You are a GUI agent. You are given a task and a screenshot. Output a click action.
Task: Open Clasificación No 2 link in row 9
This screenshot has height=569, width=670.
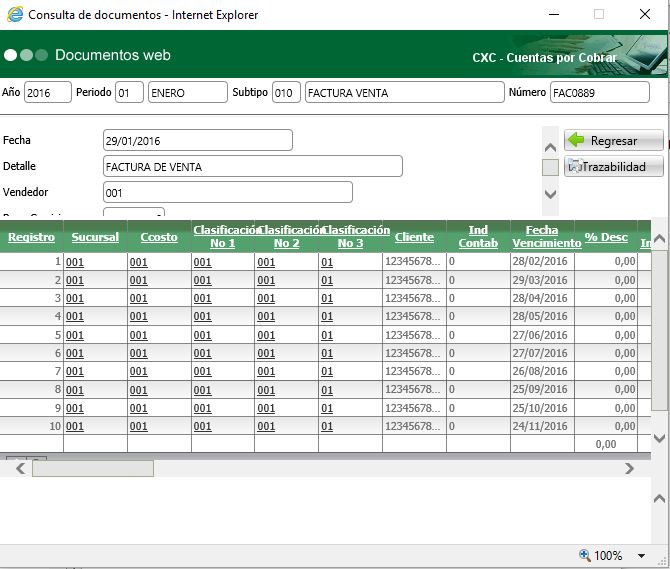[266, 408]
